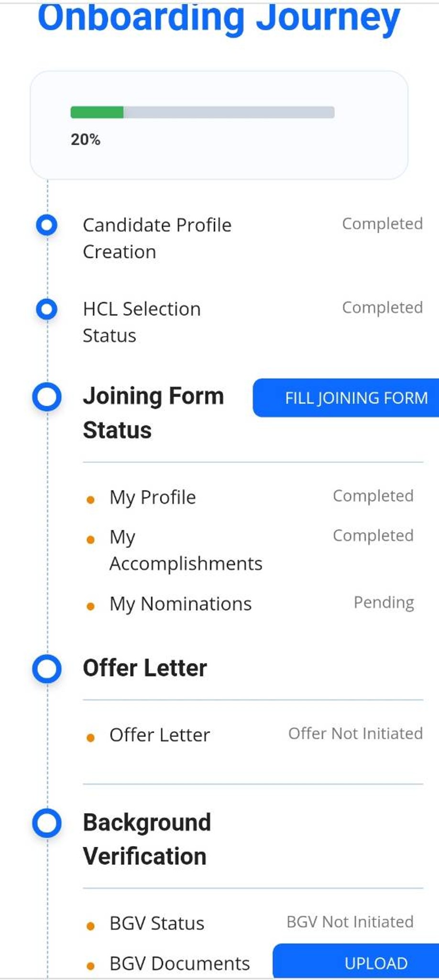The width and height of the screenshot is (439, 980).
Task: Click the 20% onboarding progress bar
Action: 202,112
